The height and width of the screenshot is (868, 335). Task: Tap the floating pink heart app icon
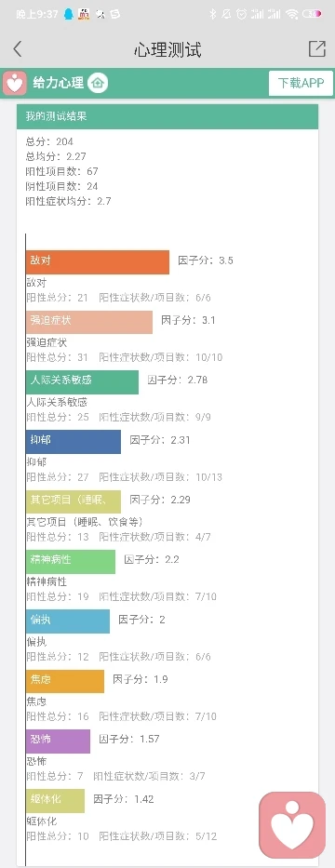pyautogui.click(x=292, y=825)
